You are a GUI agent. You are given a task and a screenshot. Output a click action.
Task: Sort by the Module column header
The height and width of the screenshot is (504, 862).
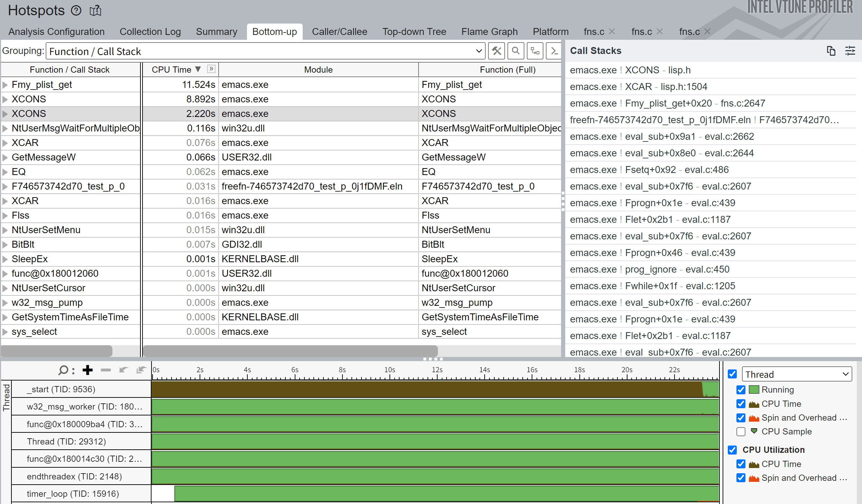pos(318,70)
